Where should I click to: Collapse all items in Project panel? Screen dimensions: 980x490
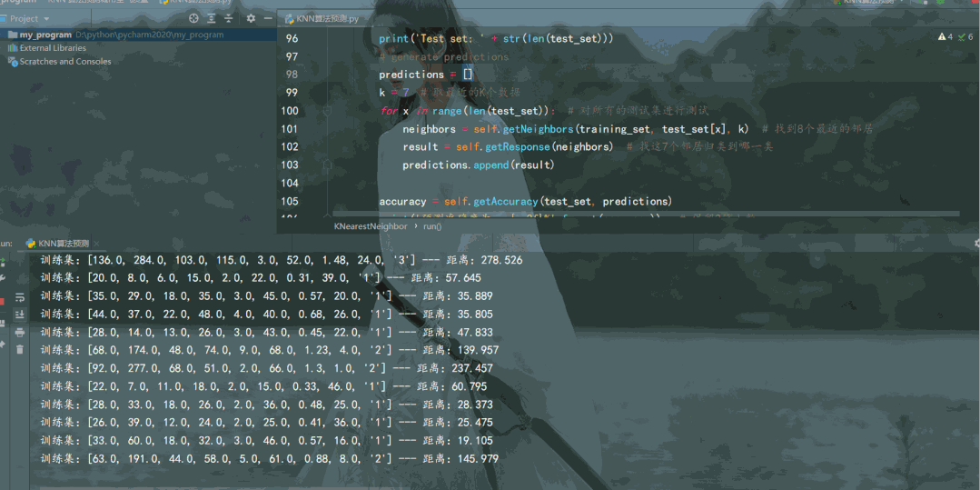pos(229,19)
